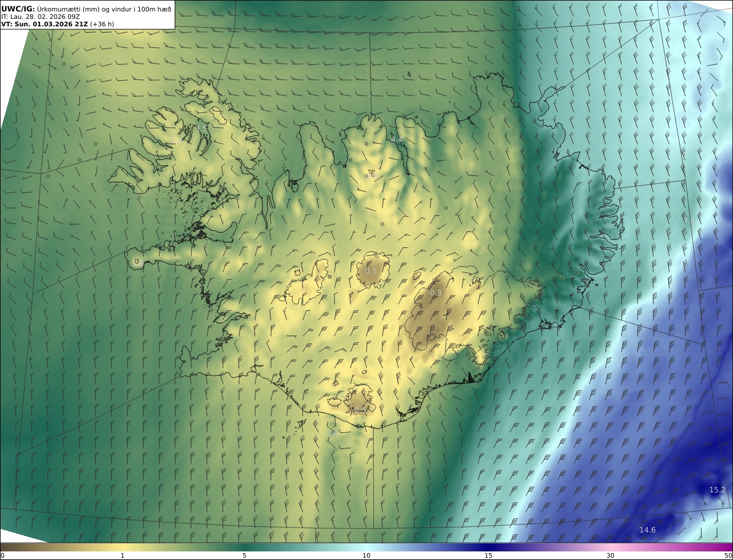Click the 3.4 value off the south coast
733x560 pixels.
coord(333,433)
